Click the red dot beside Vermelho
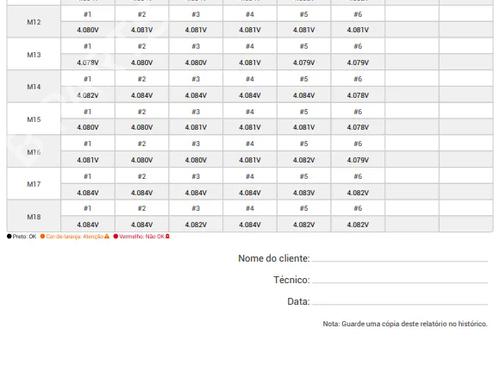The image size is (500, 375). pos(116,236)
